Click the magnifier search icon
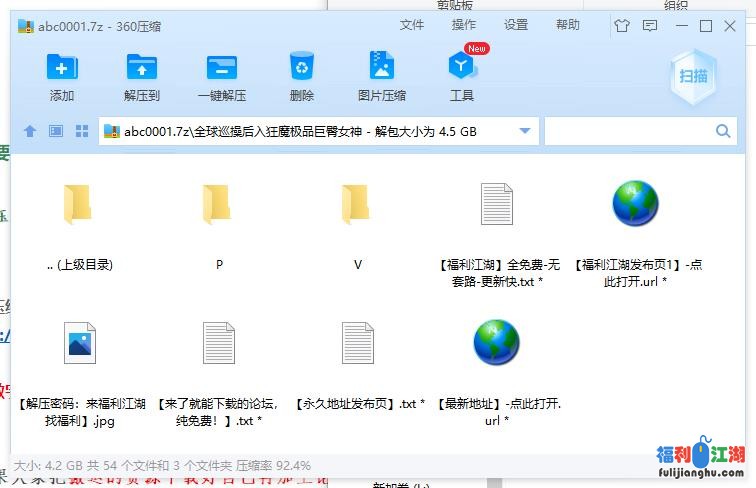The image size is (756, 488). pyautogui.click(x=723, y=131)
